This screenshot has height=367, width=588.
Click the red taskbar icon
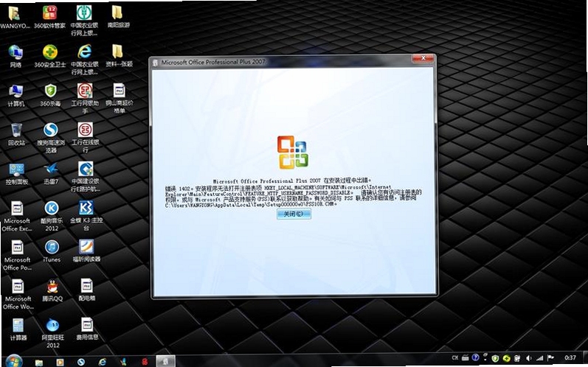click(x=145, y=362)
